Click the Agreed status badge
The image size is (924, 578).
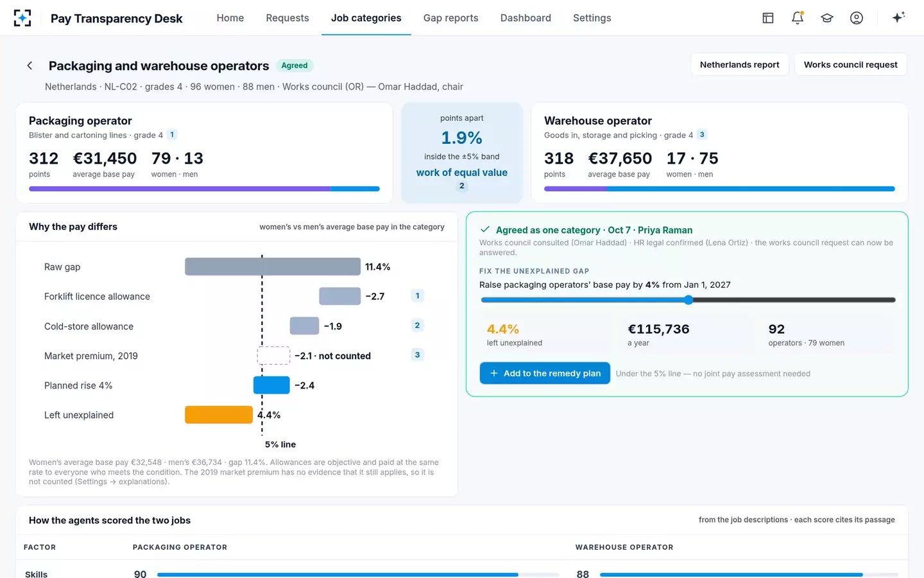295,66
